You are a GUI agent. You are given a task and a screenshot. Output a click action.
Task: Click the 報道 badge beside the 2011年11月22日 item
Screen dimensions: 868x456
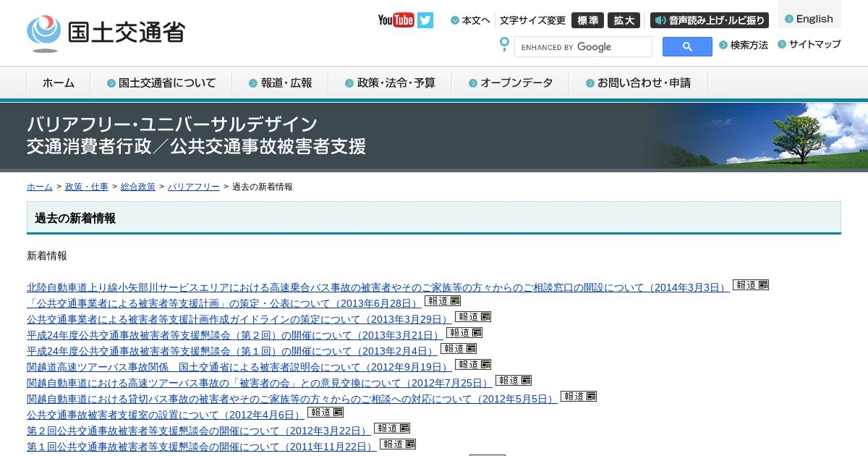398,444
